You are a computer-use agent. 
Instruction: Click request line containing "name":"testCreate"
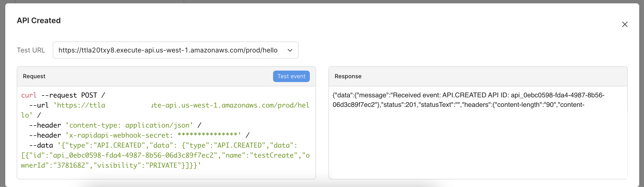pyautogui.click(x=165, y=155)
